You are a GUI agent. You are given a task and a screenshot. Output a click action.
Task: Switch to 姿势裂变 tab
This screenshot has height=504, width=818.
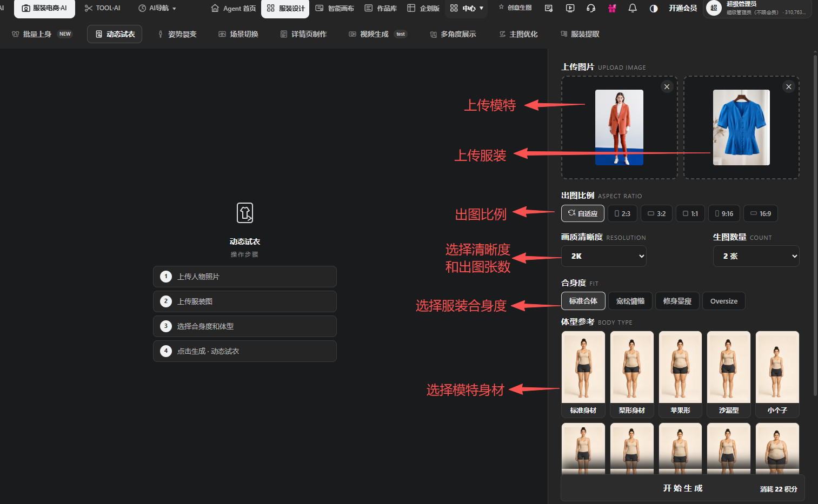(x=177, y=34)
